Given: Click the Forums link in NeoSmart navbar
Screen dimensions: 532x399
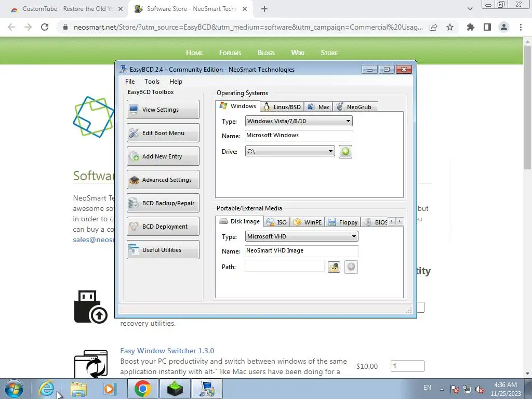Looking at the screenshot, I should click(230, 52).
